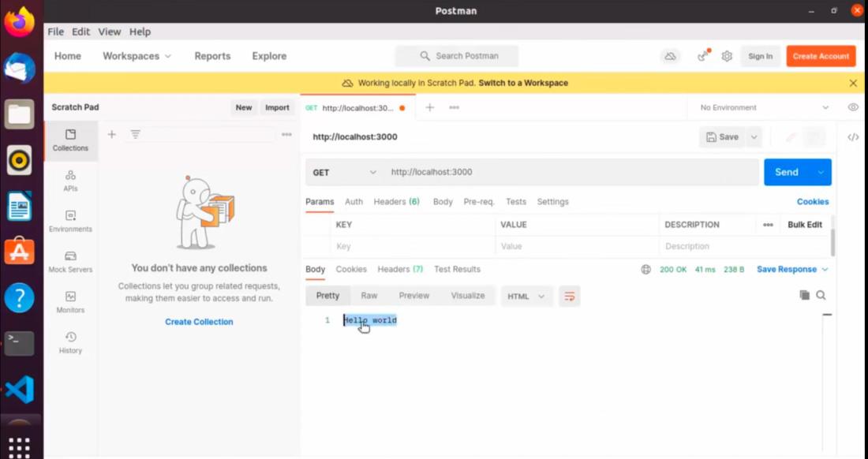View the response Cookies tab

pyautogui.click(x=351, y=269)
